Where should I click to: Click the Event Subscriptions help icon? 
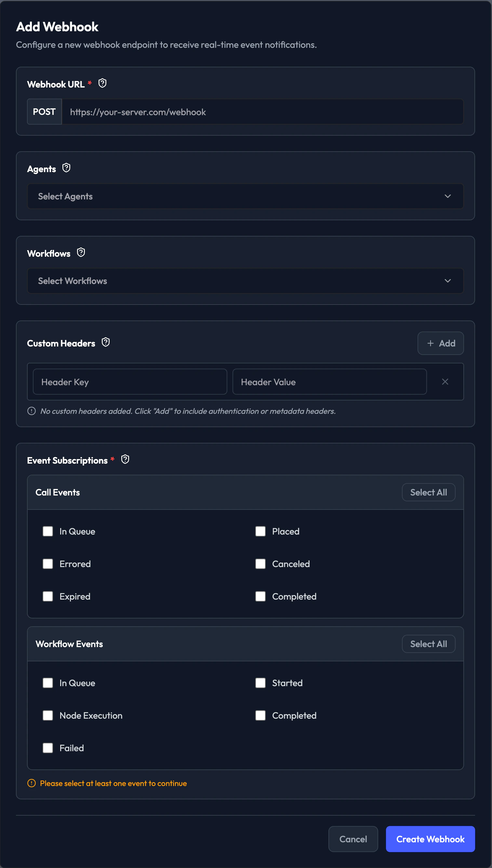click(x=125, y=459)
